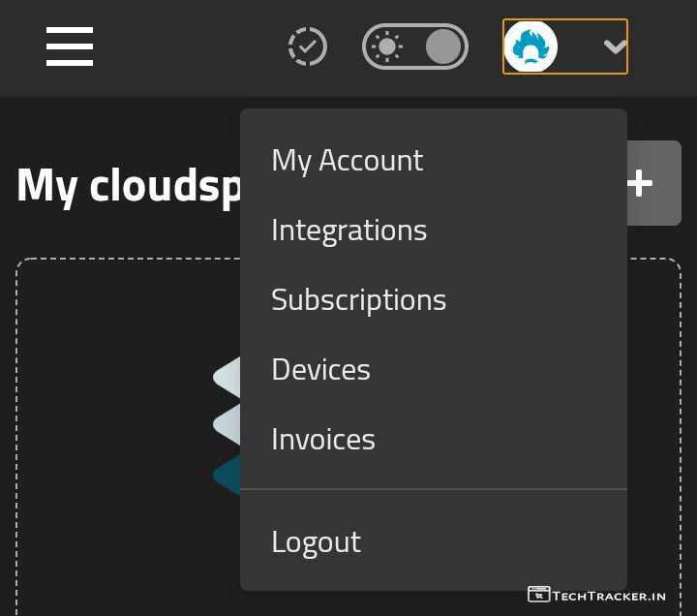Click the TechTracker.in watermark text
The height and width of the screenshot is (616, 697).
coord(609,596)
